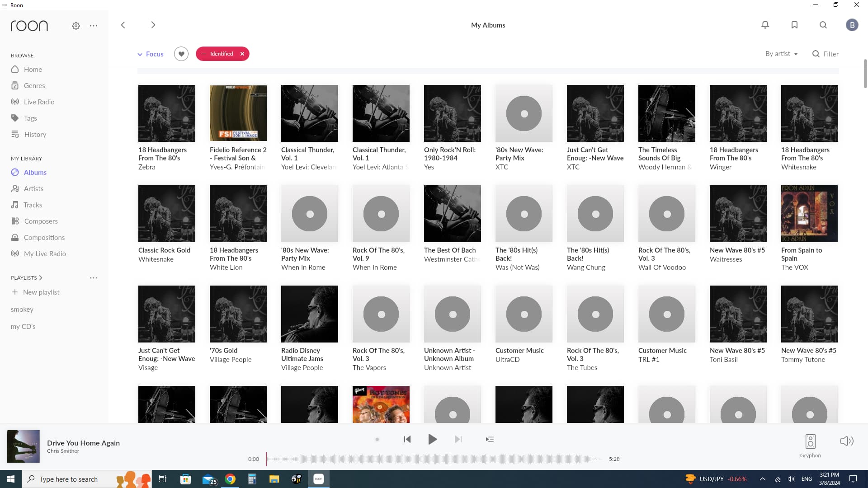This screenshot has height=488, width=868.
Task: Open the '70s Gold album cover
Action: pyautogui.click(x=238, y=314)
